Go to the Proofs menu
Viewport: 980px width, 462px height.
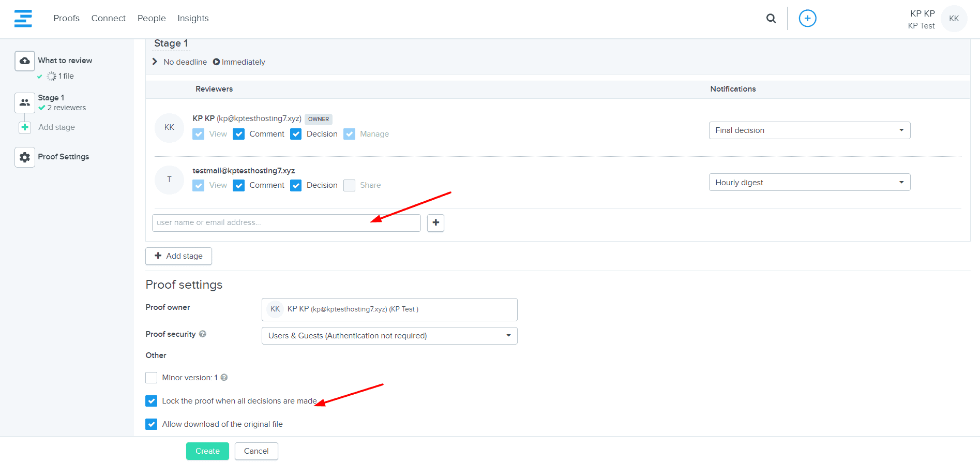pos(67,19)
